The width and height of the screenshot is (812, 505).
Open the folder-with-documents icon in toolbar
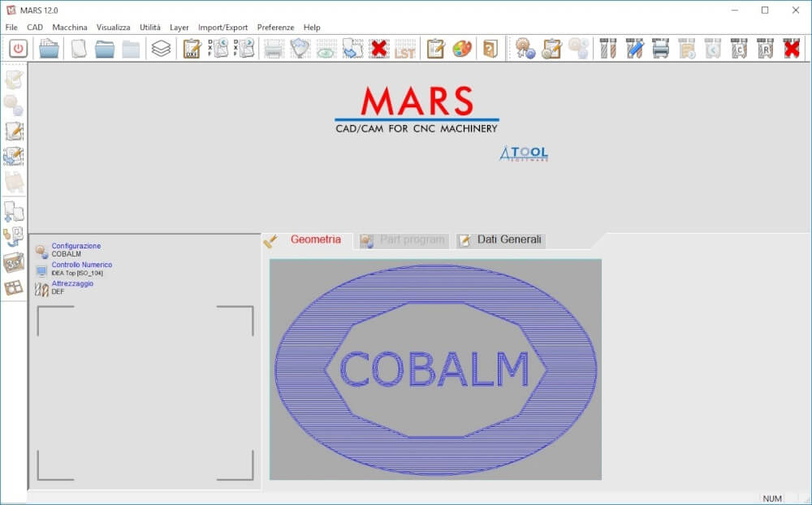[50, 49]
